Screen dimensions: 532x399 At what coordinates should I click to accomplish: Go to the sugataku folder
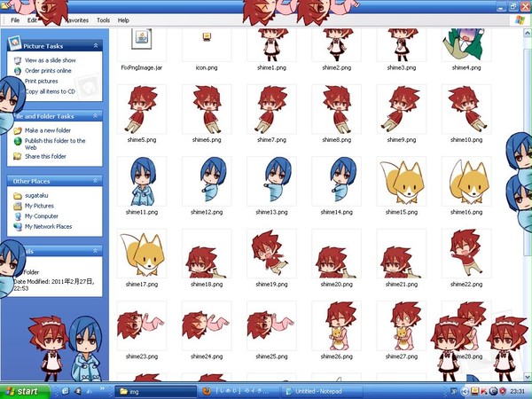[36, 195]
